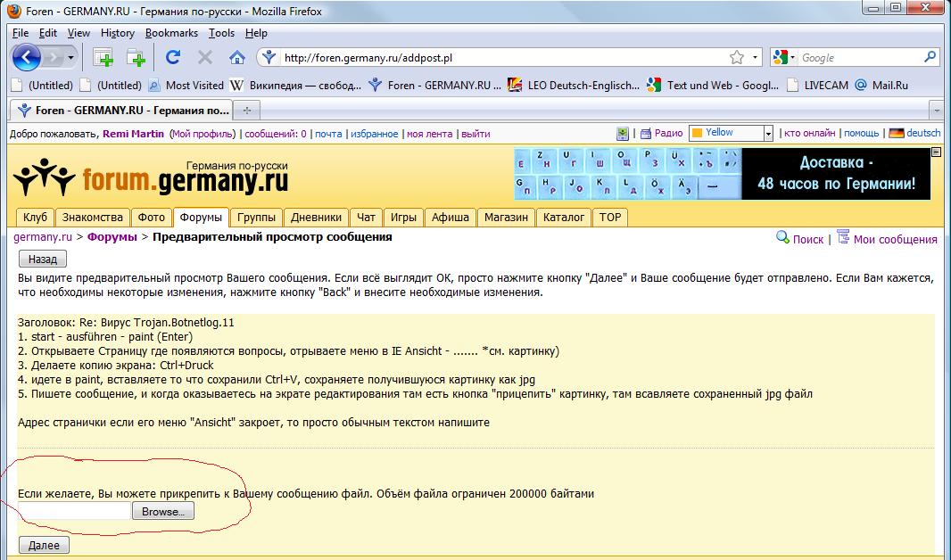The height and width of the screenshot is (560, 951).
Task: Click the URL address field
Action: coord(503,58)
